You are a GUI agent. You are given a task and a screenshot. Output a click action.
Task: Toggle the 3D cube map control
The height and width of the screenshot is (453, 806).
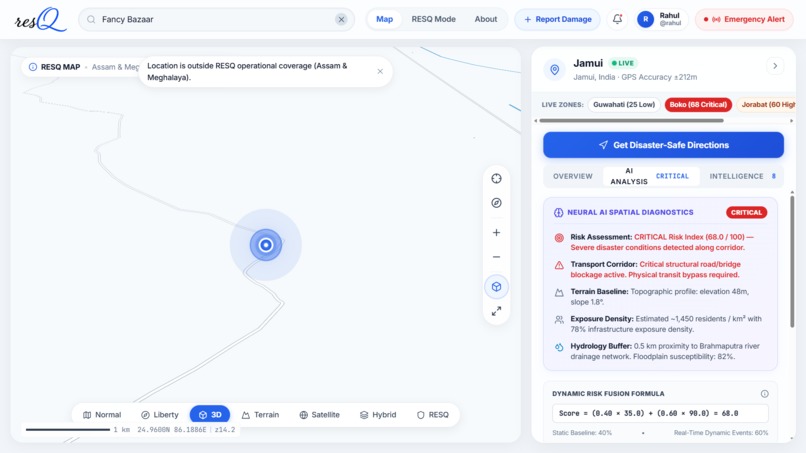[x=496, y=286]
